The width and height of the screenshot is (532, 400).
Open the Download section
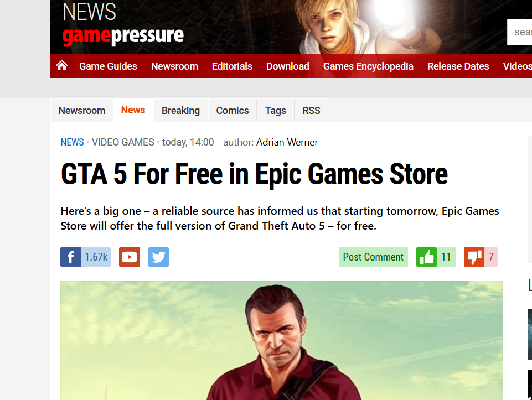pos(288,66)
